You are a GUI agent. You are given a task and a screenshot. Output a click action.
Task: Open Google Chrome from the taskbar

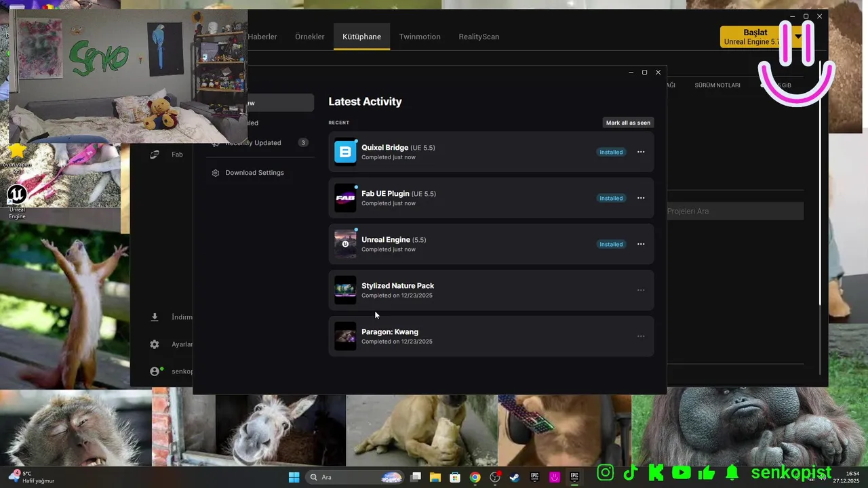pyautogui.click(x=475, y=477)
